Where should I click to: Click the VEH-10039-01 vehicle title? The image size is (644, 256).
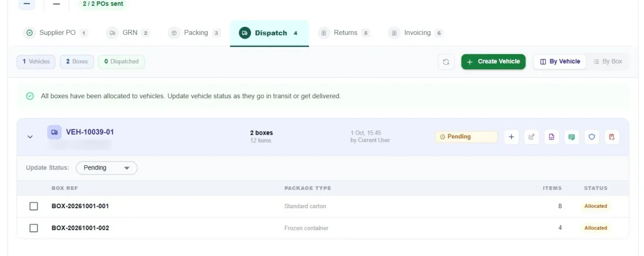point(90,132)
